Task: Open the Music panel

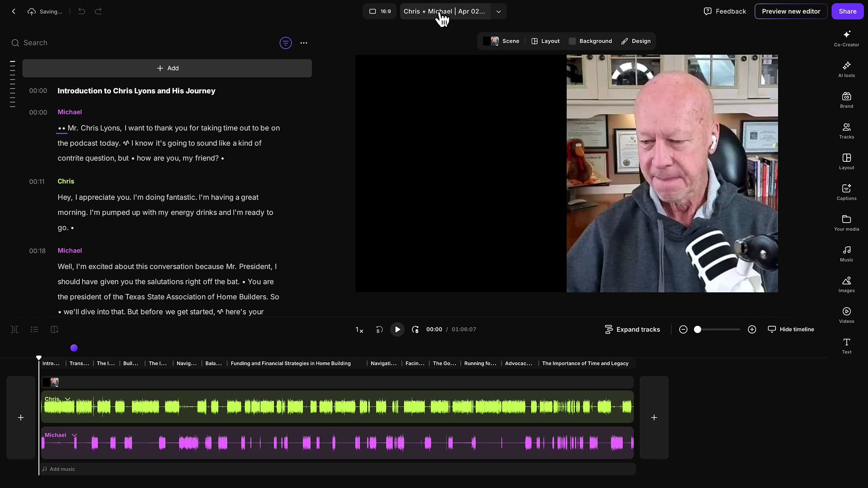Action: pos(846,253)
